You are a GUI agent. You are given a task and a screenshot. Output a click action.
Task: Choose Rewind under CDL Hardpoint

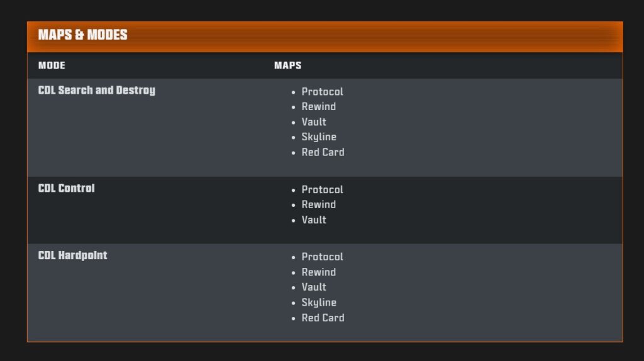[318, 272]
